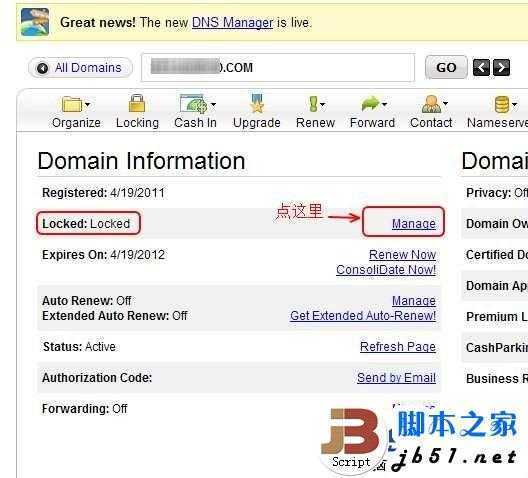This screenshot has height=478, width=528.
Task: Select the 'Authorization Code:' label
Action: tap(97, 378)
